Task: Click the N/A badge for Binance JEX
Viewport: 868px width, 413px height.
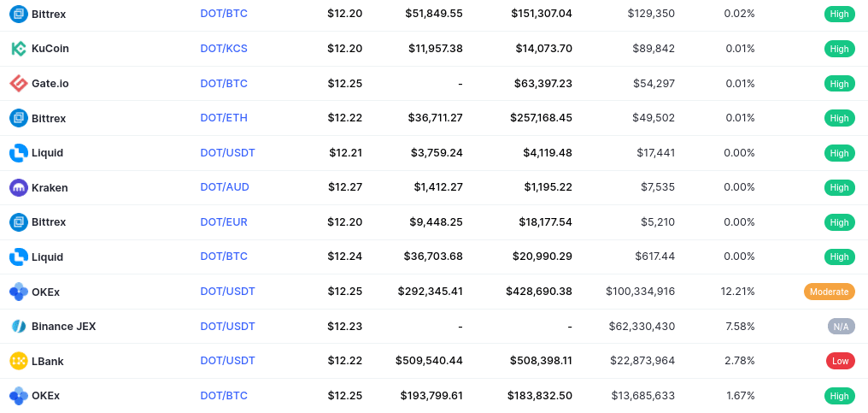Action: pos(841,327)
